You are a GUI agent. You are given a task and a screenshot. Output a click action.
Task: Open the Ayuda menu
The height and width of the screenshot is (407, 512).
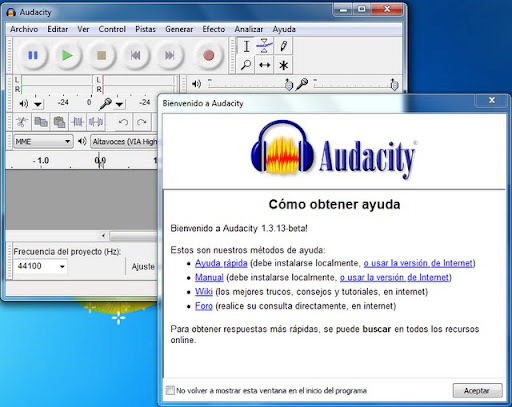point(284,29)
